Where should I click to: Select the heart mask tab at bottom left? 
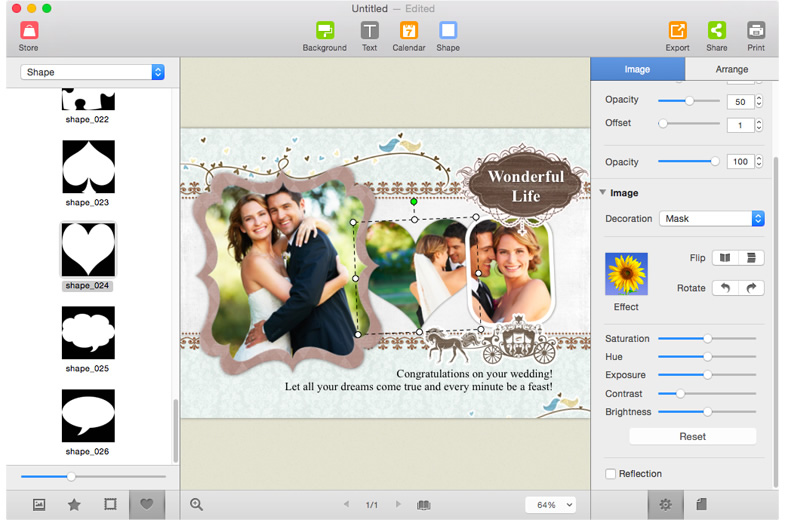click(x=147, y=504)
